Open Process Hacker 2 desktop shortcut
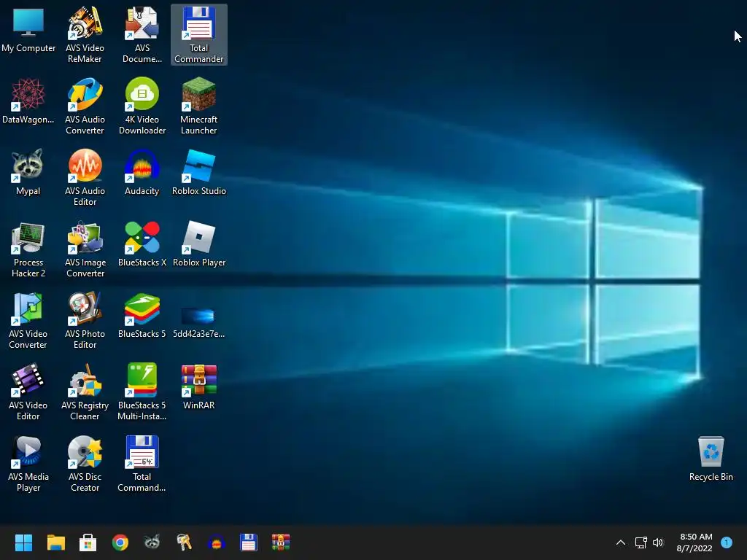The image size is (747, 560). [28, 249]
